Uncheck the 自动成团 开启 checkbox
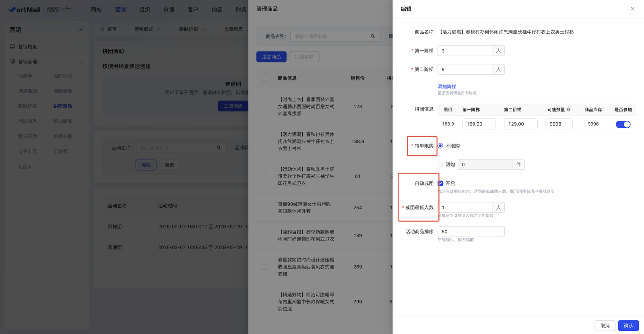This screenshot has width=644, height=334. (440, 183)
